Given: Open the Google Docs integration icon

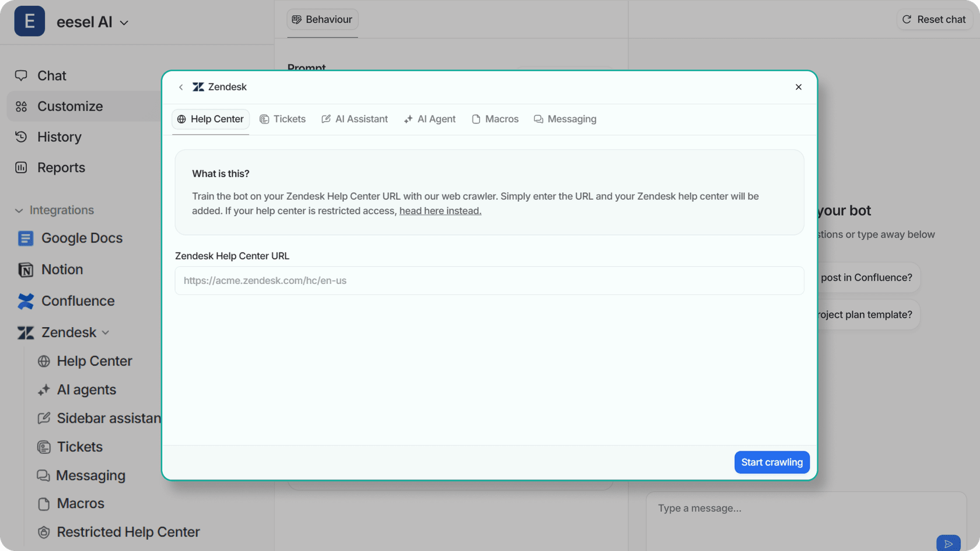Looking at the screenshot, I should (x=25, y=238).
